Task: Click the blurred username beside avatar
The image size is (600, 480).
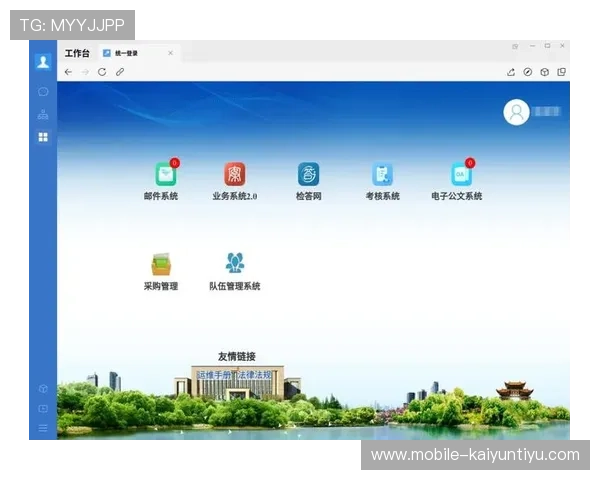Action: click(547, 112)
